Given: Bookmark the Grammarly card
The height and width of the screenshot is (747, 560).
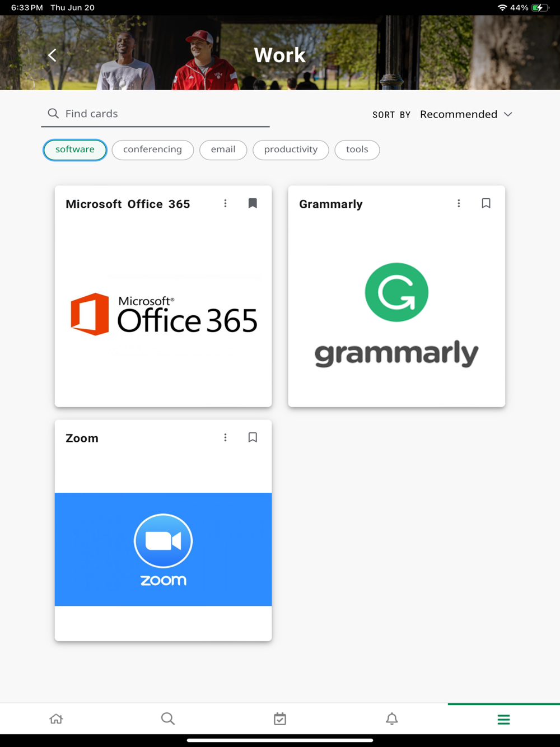Looking at the screenshot, I should pos(486,203).
